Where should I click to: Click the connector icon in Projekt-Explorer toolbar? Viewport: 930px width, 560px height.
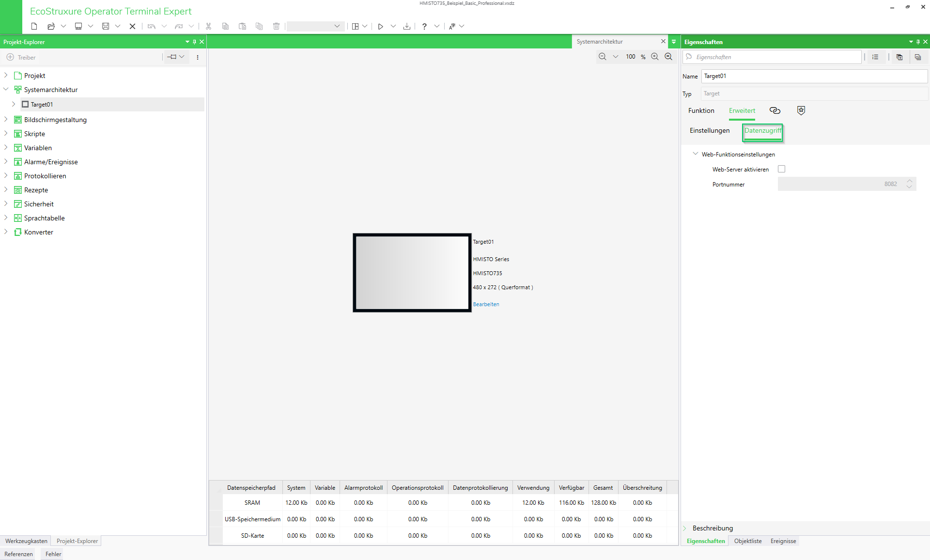tap(172, 57)
